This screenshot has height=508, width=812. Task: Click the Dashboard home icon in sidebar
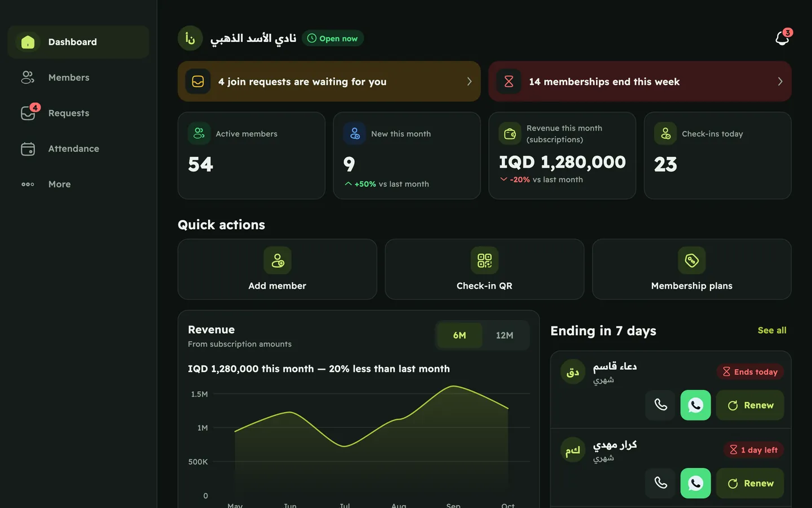pyautogui.click(x=28, y=42)
